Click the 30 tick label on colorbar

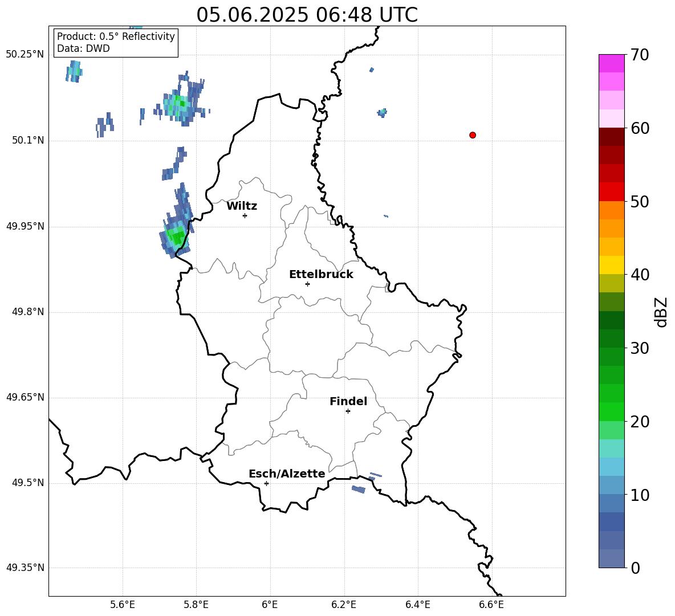640,348
